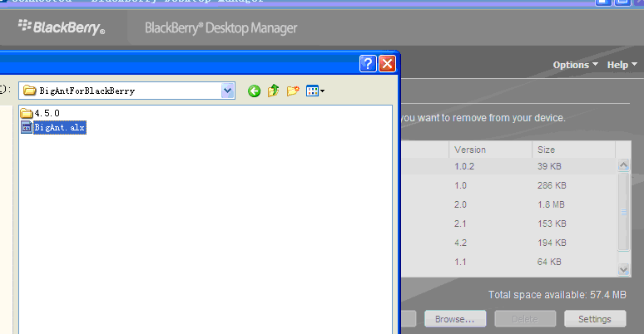Select the row sized 64 KB
Image resolution: width=644 pixels, height=334 pixels.
(508, 262)
